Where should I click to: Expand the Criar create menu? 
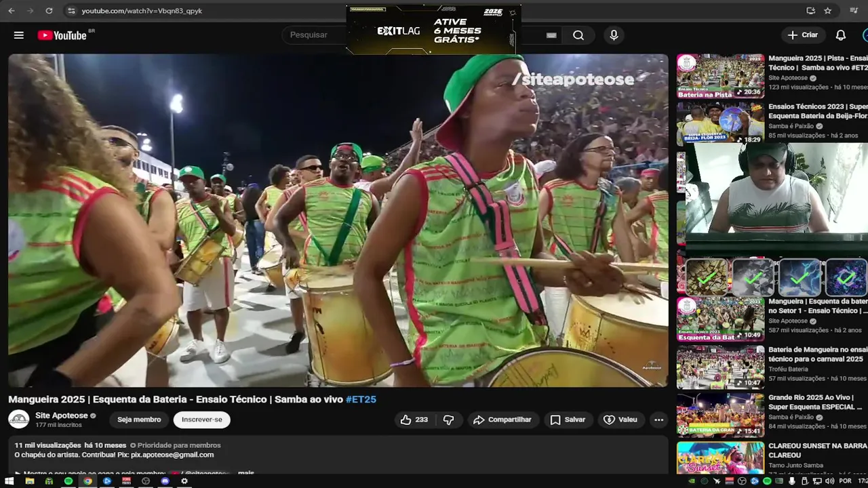(803, 35)
